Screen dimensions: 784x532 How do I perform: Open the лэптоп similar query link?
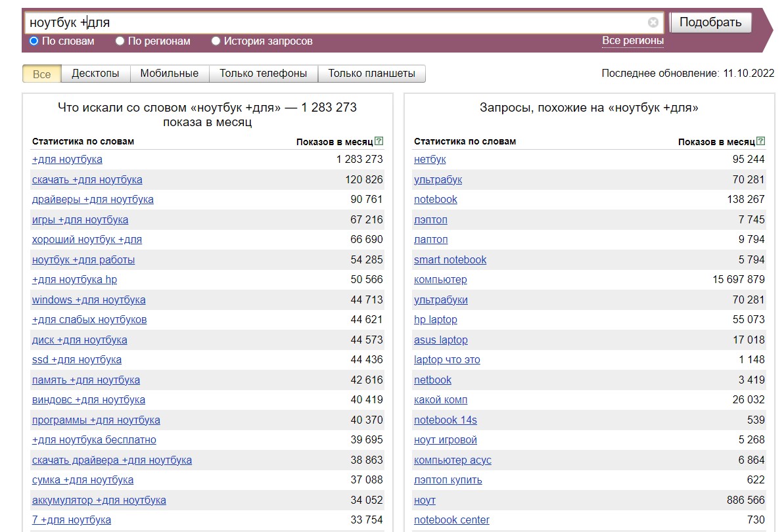tap(430, 220)
